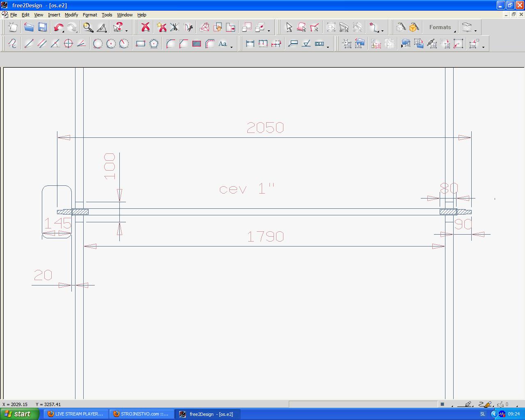The height and width of the screenshot is (420, 525).
Task: Click the red X delete icon
Action: click(145, 27)
